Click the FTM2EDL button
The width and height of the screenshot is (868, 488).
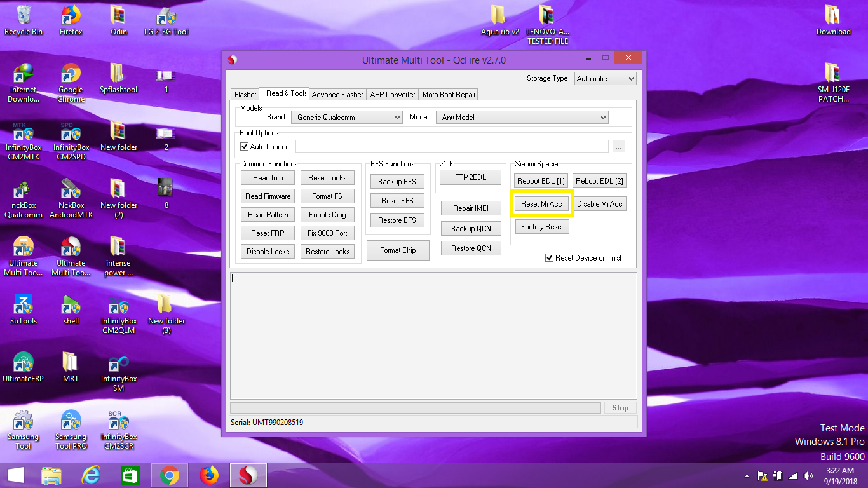coord(470,177)
